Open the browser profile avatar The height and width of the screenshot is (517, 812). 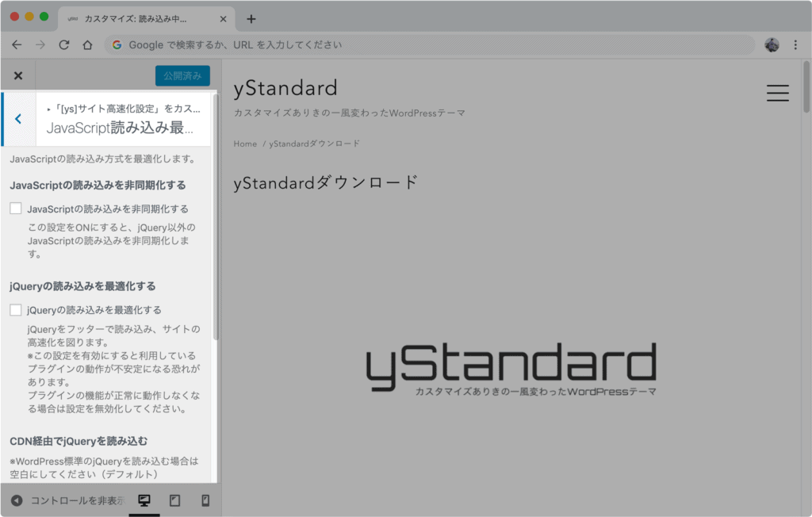[772, 45]
